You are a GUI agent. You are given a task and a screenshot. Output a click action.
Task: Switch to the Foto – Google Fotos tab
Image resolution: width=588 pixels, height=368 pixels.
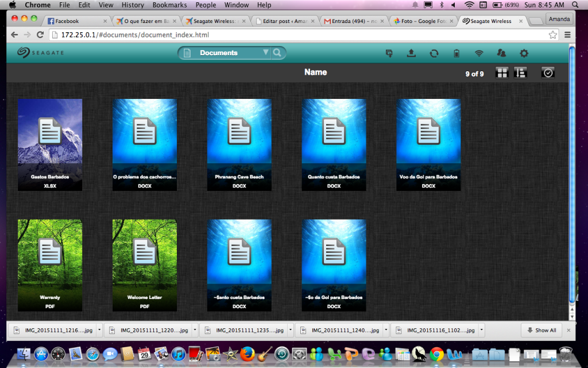pos(424,21)
